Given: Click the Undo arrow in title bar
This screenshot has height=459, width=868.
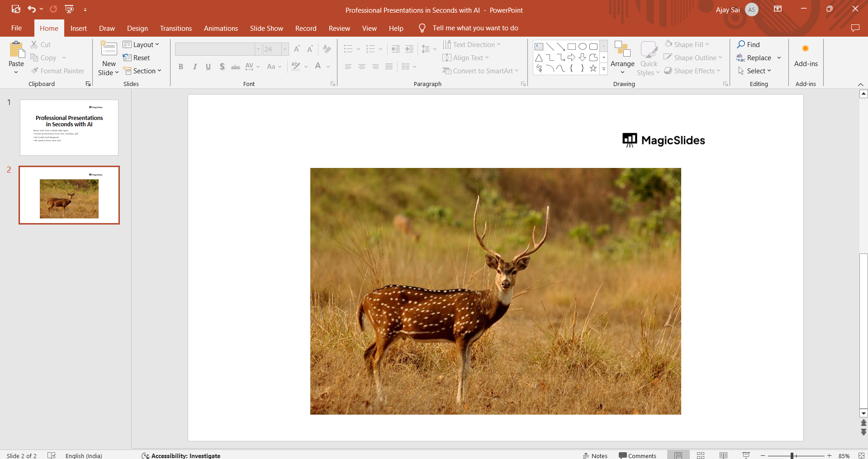Looking at the screenshot, I should pos(31,9).
